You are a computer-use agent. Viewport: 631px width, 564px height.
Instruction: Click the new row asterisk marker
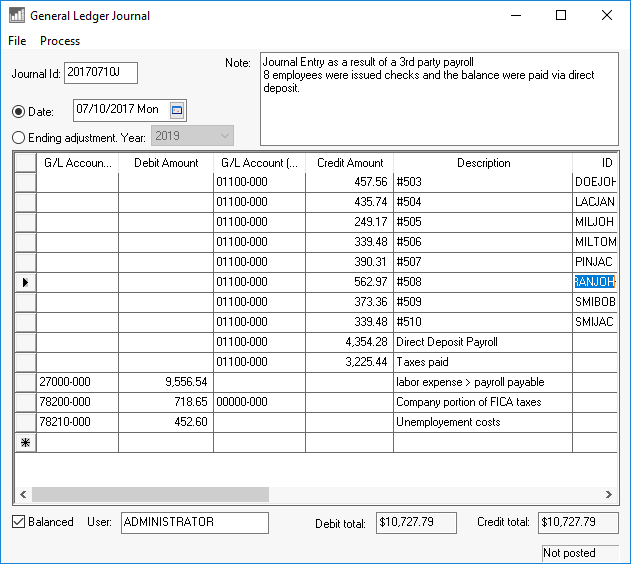25,442
